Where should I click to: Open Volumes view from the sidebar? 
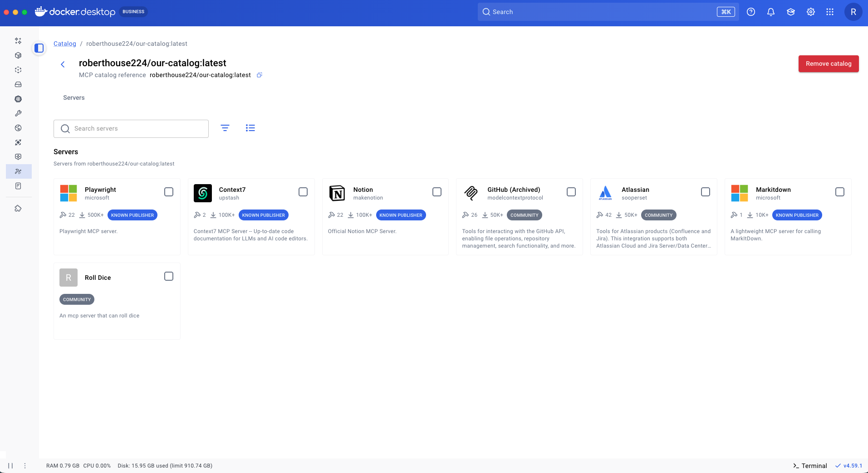18,84
